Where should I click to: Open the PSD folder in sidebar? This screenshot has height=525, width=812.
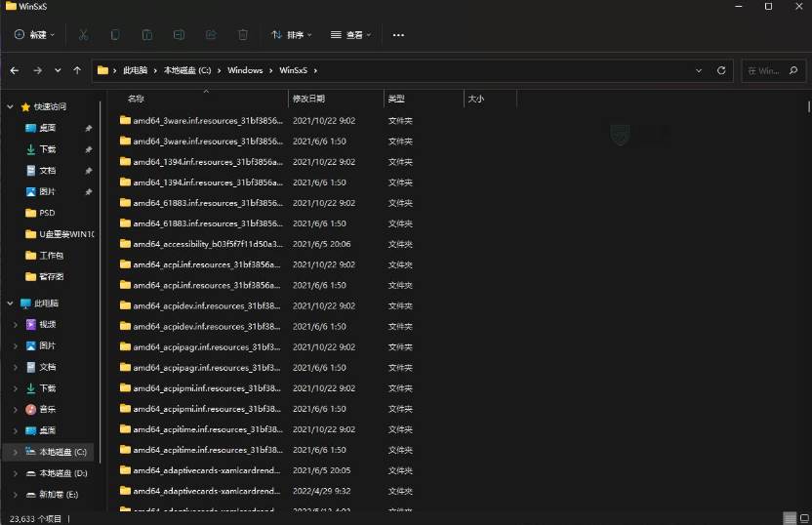point(47,213)
